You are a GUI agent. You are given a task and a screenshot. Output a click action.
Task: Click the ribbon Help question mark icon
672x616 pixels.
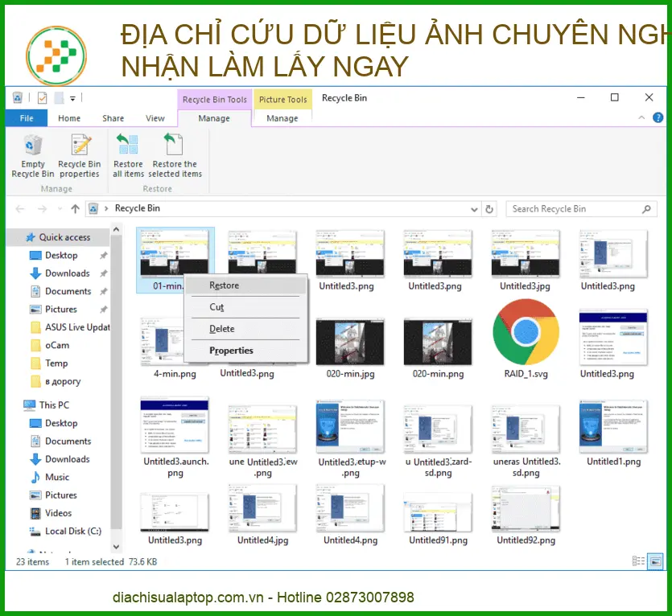pos(658,117)
